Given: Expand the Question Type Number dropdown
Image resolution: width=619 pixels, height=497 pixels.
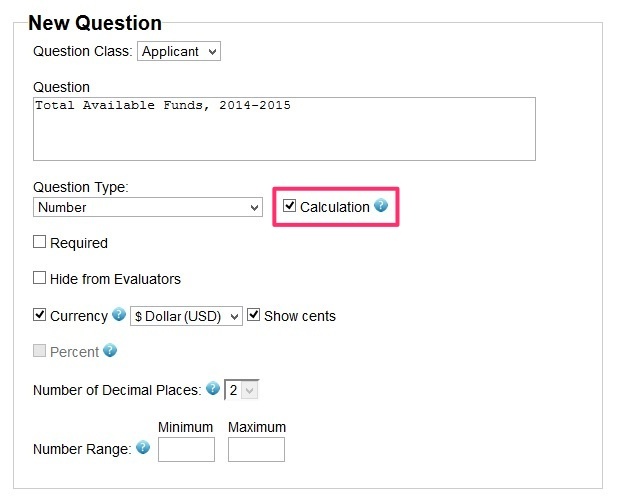Looking at the screenshot, I should 148,207.
